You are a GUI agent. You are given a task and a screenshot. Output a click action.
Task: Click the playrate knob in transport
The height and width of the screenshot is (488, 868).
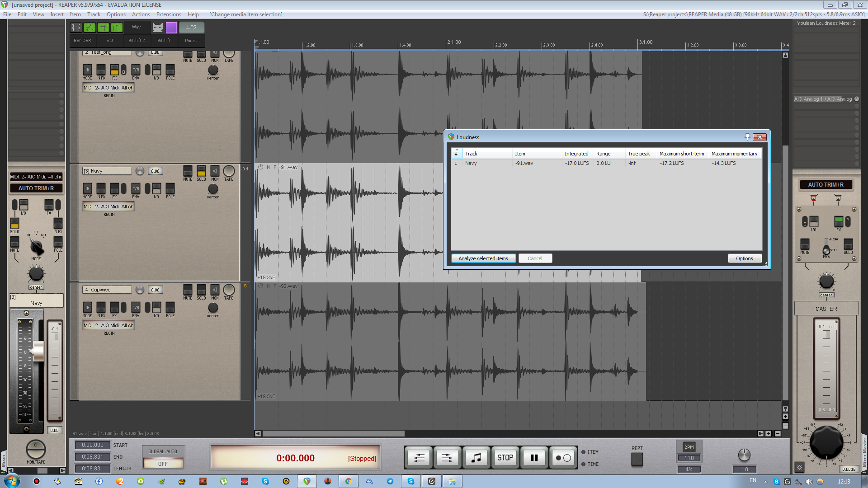(x=744, y=455)
